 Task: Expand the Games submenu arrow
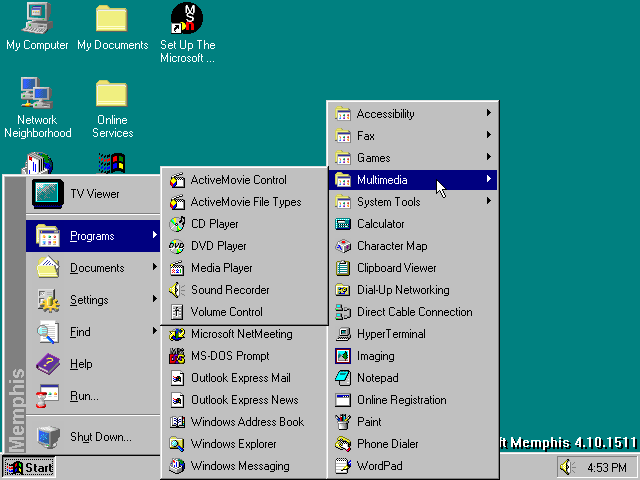click(x=489, y=157)
